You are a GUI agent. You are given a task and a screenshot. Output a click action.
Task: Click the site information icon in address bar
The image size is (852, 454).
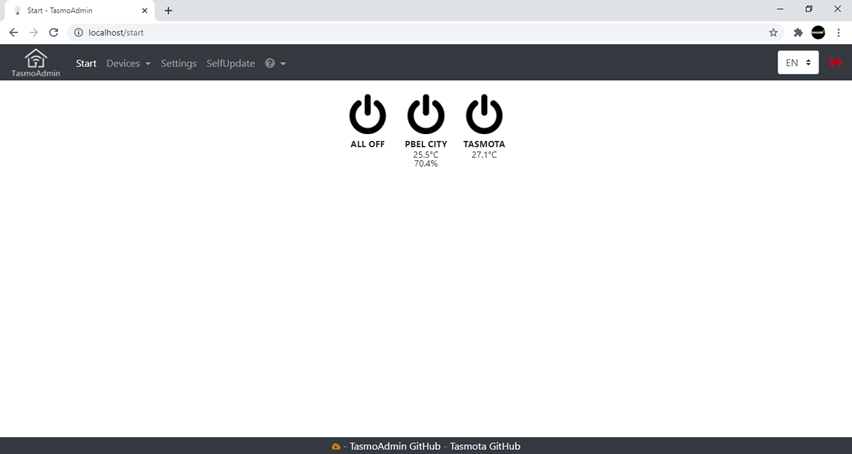78,33
